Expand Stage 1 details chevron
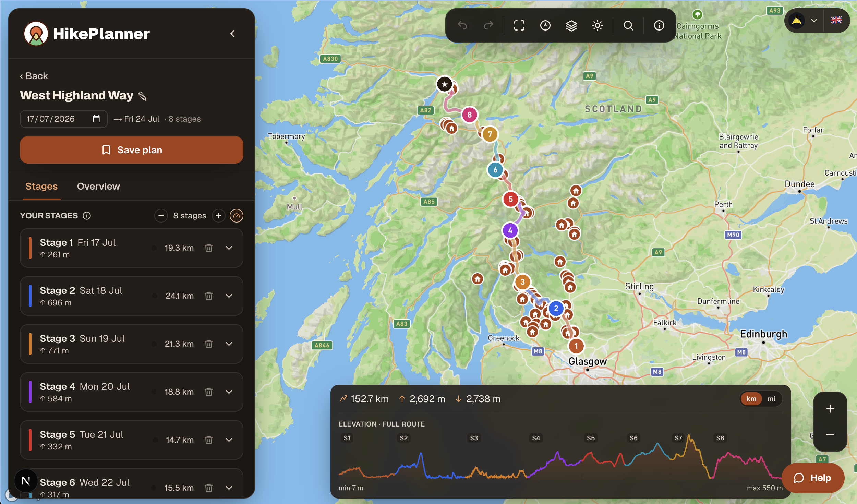This screenshot has height=504, width=857. [229, 248]
